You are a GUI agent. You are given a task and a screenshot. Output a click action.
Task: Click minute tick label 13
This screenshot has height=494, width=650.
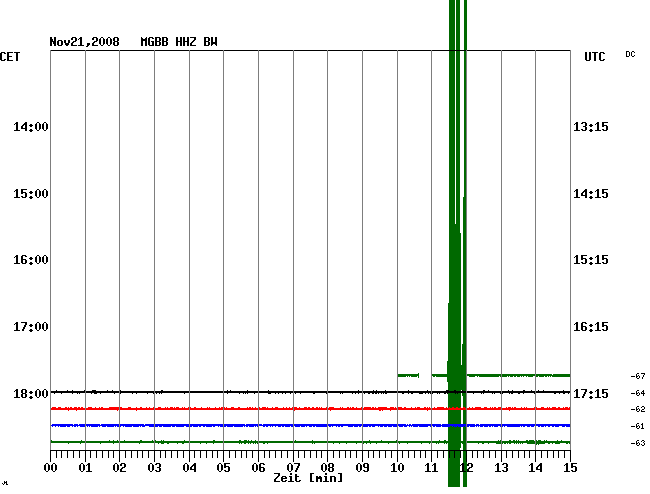click(x=501, y=468)
